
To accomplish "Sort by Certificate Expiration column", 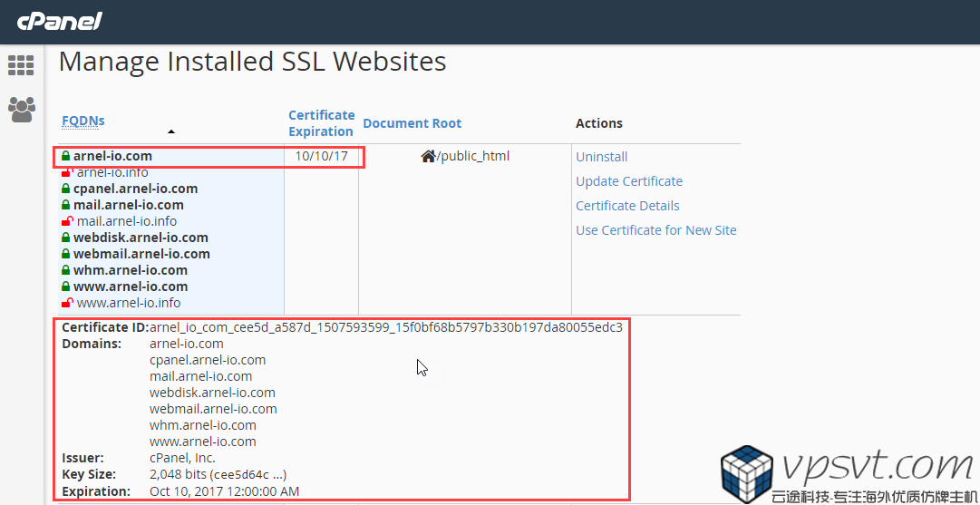I will coord(321,122).
